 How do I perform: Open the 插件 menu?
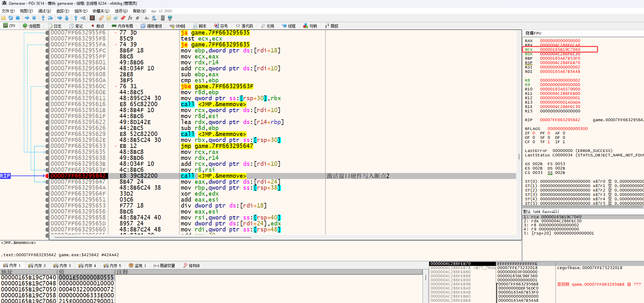click(81, 11)
